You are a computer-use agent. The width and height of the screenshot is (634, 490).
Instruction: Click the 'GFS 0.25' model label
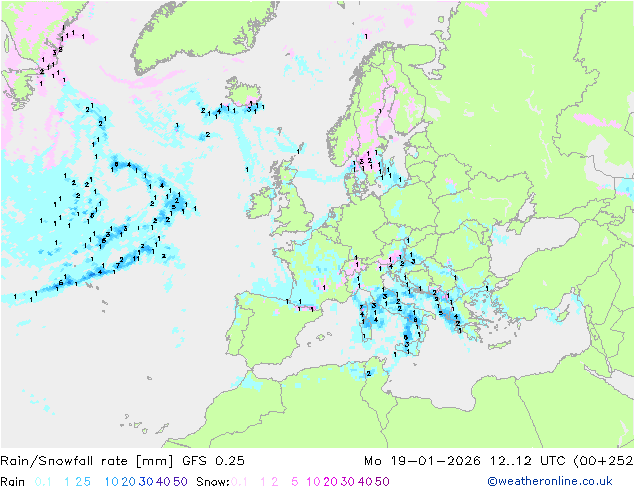click(213, 461)
